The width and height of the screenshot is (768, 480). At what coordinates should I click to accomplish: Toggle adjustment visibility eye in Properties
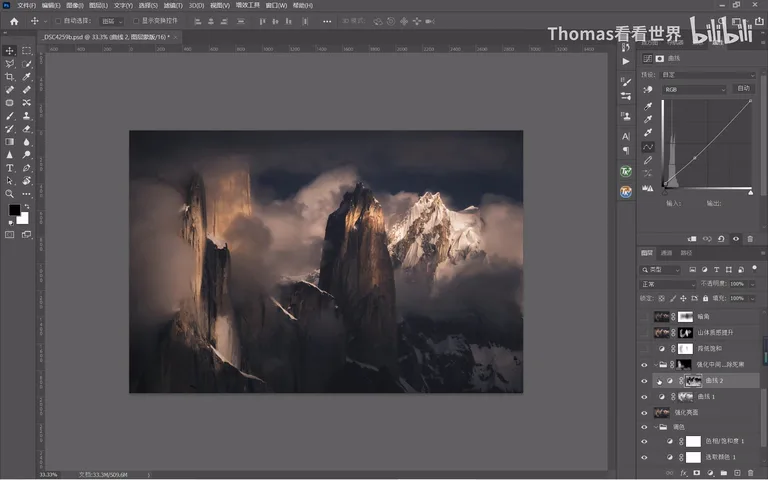(x=736, y=239)
